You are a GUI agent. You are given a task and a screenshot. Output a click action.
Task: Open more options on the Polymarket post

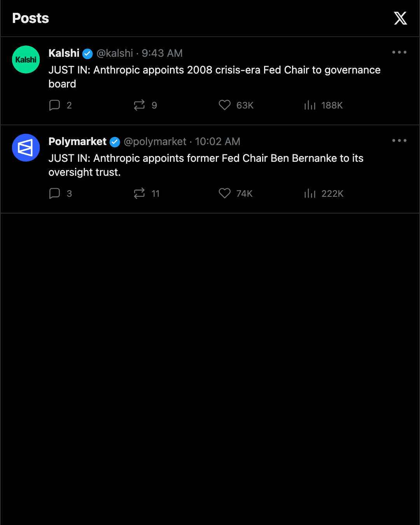point(399,140)
